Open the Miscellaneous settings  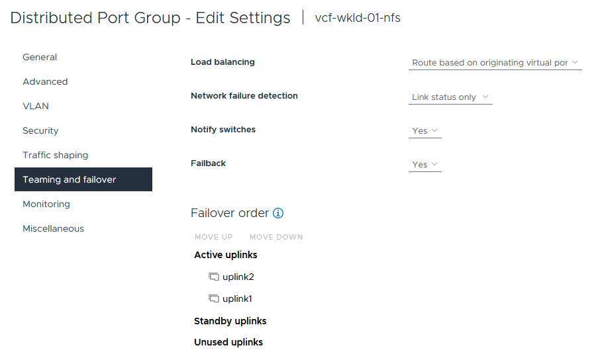tap(53, 229)
